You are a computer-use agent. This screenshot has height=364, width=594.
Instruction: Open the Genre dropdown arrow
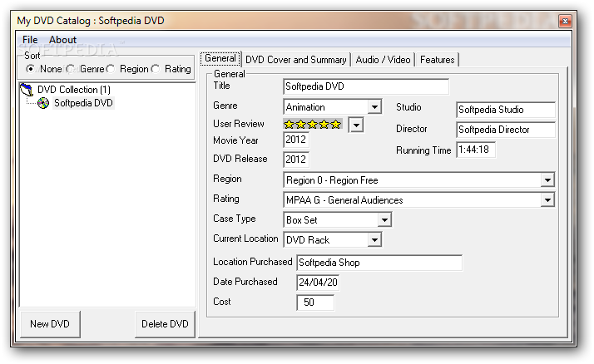coord(374,107)
